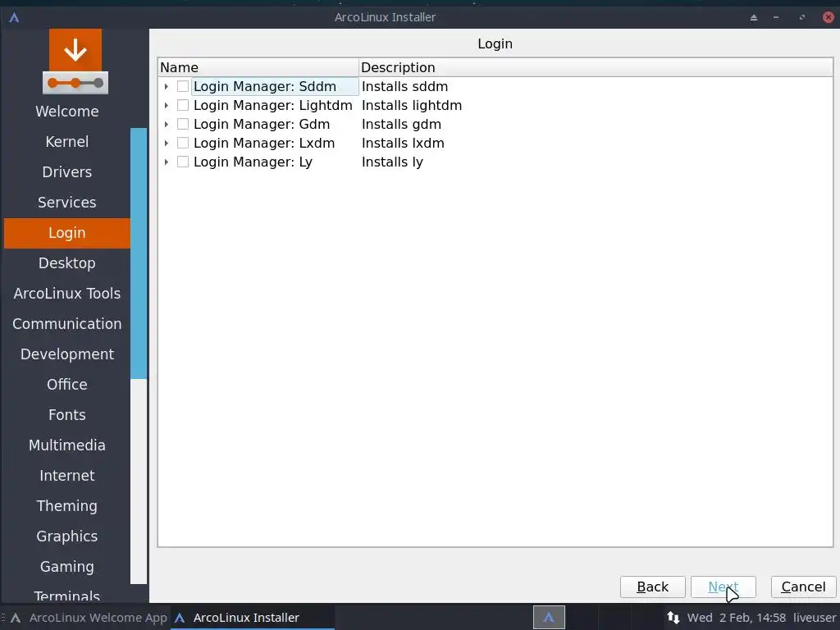Image resolution: width=840 pixels, height=630 pixels.
Task: Select the 'Installs ly' description cell
Action: point(392,162)
